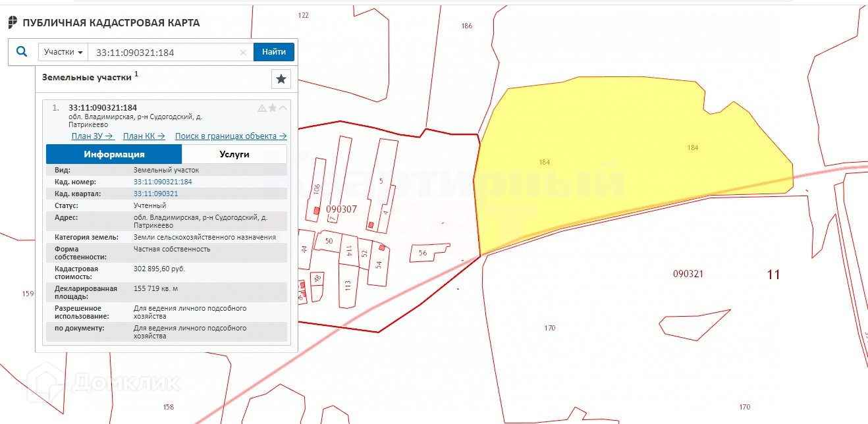
Task: Click the large district number 11 label
Action: pyautogui.click(x=774, y=275)
